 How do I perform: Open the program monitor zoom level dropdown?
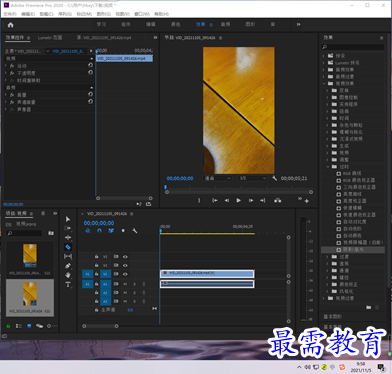[217, 178]
